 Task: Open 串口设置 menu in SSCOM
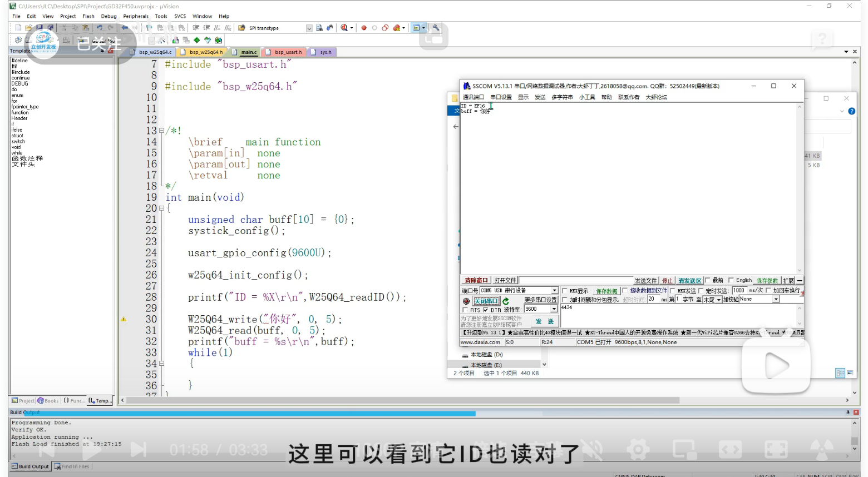[x=501, y=97]
